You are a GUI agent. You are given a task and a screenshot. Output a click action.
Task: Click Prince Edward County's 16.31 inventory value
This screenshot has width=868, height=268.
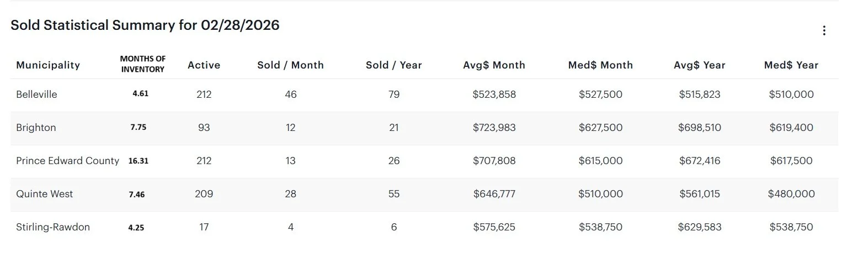(139, 161)
